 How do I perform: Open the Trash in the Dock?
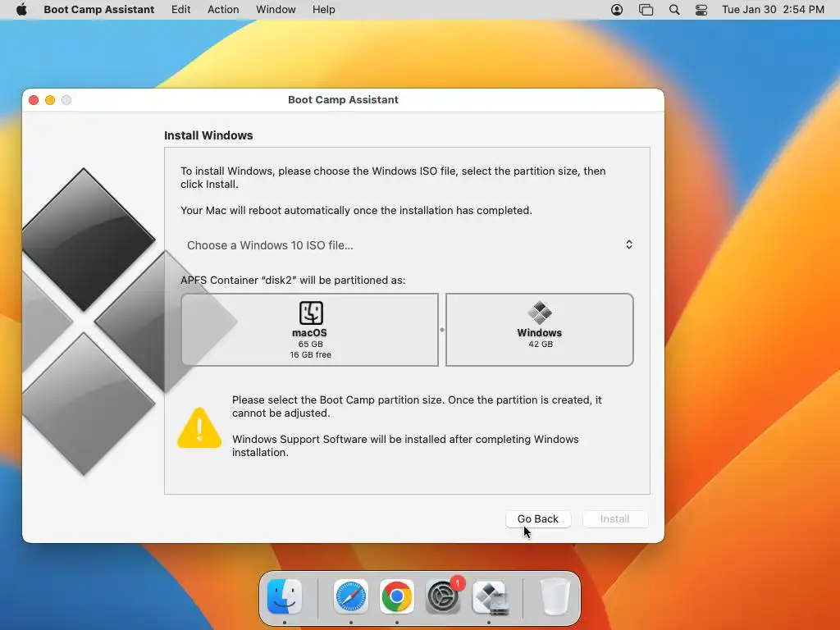[x=555, y=596]
